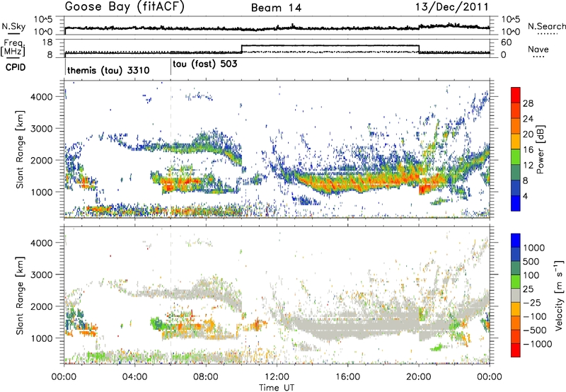Click the '20:00' time tick label
The height and width of the screenshot is (392, 566).
pos(418,377)
